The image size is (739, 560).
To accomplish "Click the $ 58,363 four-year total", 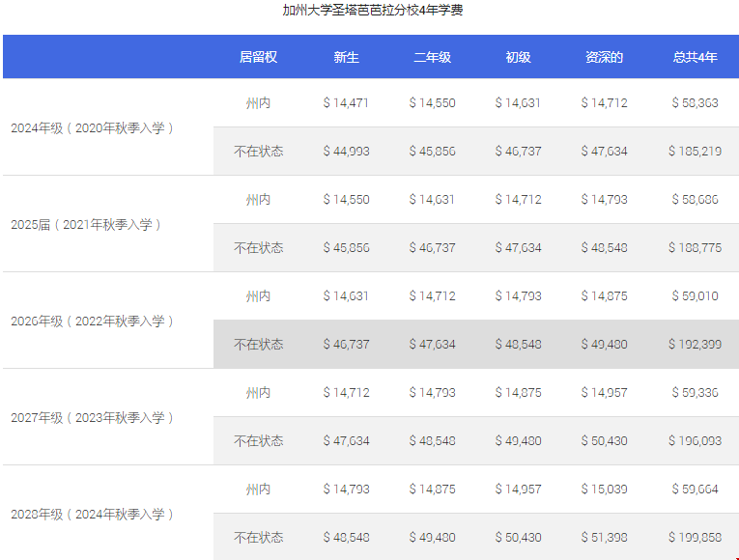I will click(x=696, y=102).
